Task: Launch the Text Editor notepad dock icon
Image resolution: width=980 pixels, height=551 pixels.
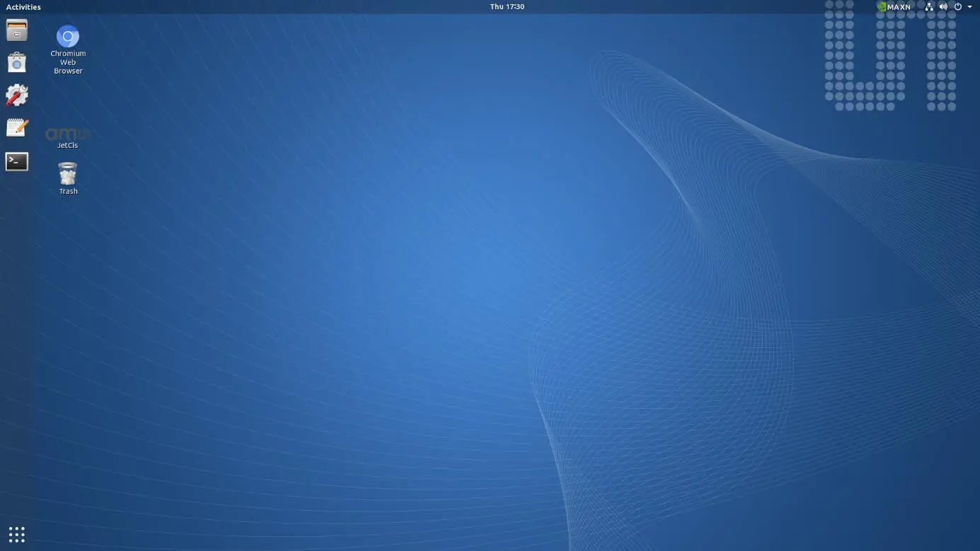Action: click(17, 128)
